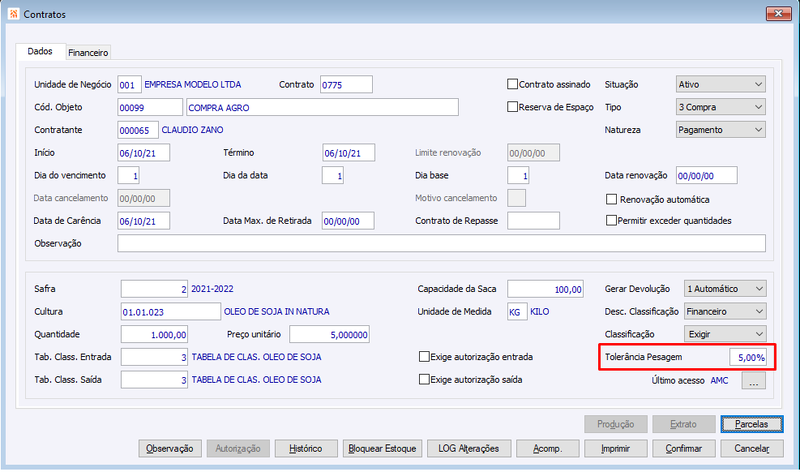The height and width of the screenshot is (472, 800).
Task: Open the Situação dropdown showing Ativo
Action: coord(720,84)
